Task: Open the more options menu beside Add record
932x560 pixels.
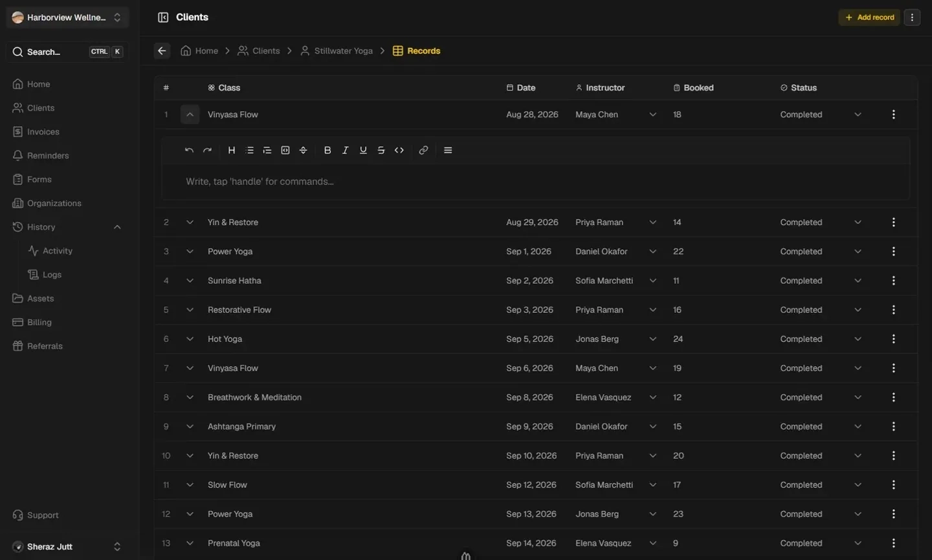Action: coord(912,17)
